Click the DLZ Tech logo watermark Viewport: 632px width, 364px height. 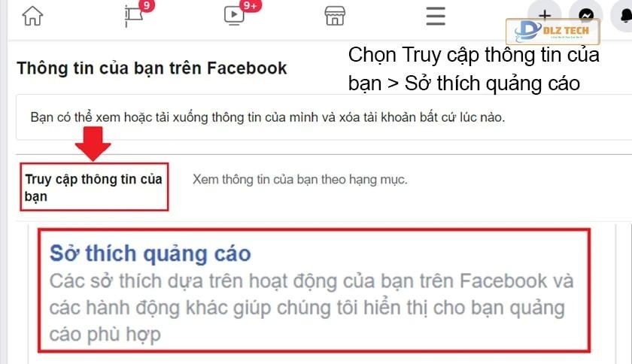click(553, 32)
